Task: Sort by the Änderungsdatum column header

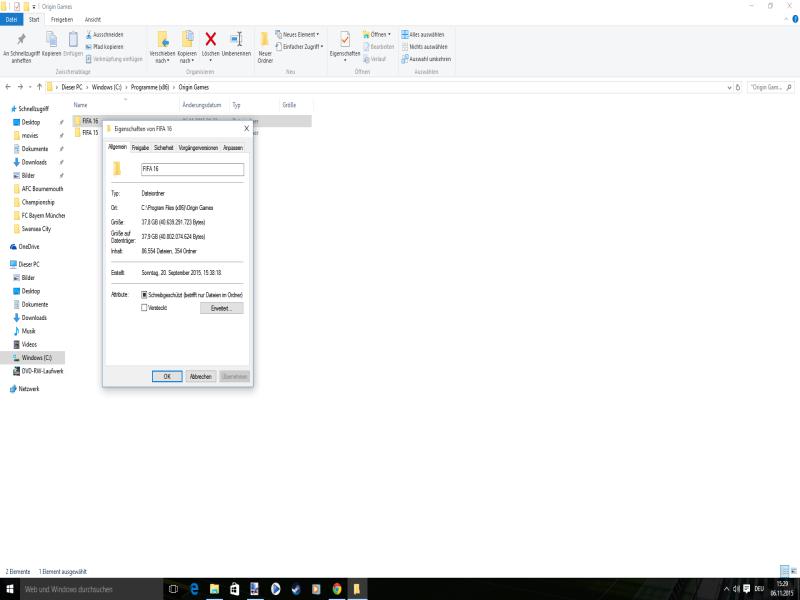Action: (x=203, y=105)
